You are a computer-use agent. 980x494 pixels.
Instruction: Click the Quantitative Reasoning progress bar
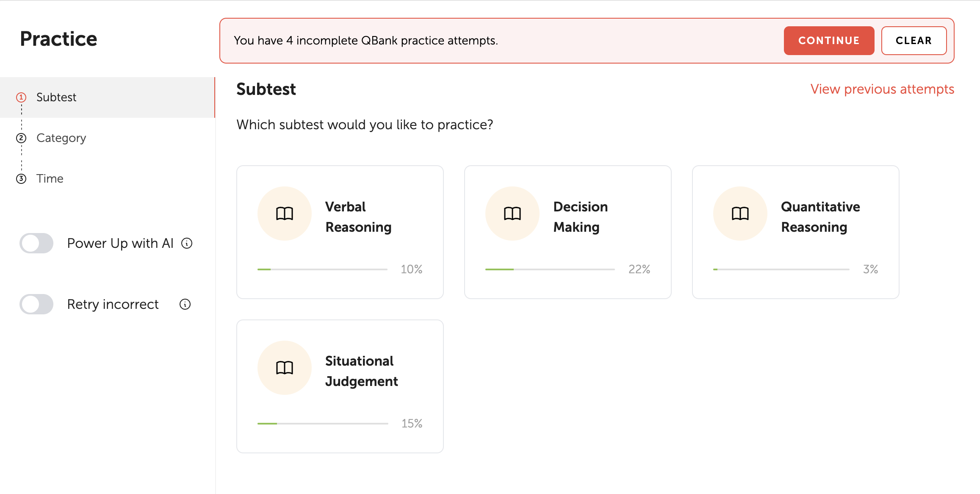[781, 269]
